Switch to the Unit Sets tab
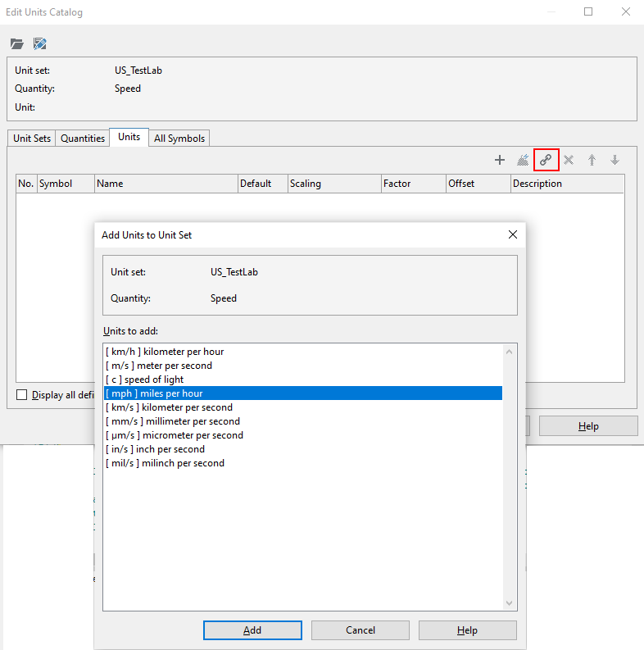 click(32, 139)
